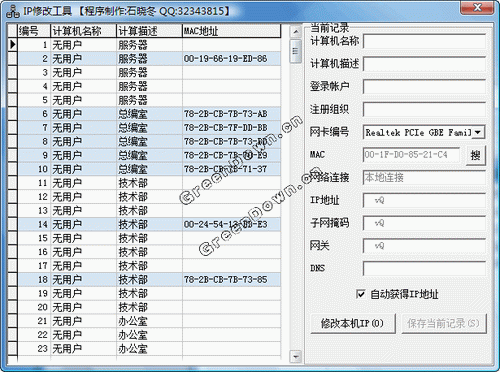Viewport: 500px width, 372px height.
Task: Click the 网络连接 field showing 本地连接
Action: click(424, 178)
